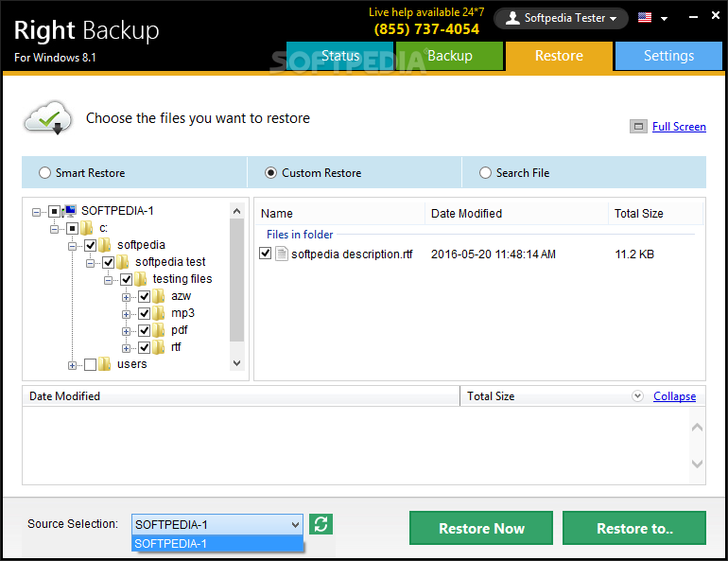Screen dimensions: 728x561
Task: Click the folder tree scroll down arrow
Action: click(236, 362)
